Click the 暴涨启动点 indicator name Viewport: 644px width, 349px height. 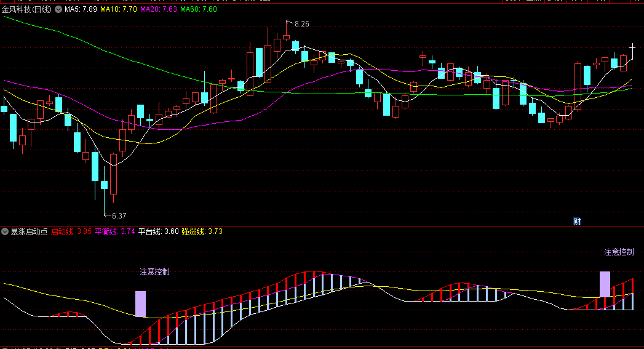[29, 231]
